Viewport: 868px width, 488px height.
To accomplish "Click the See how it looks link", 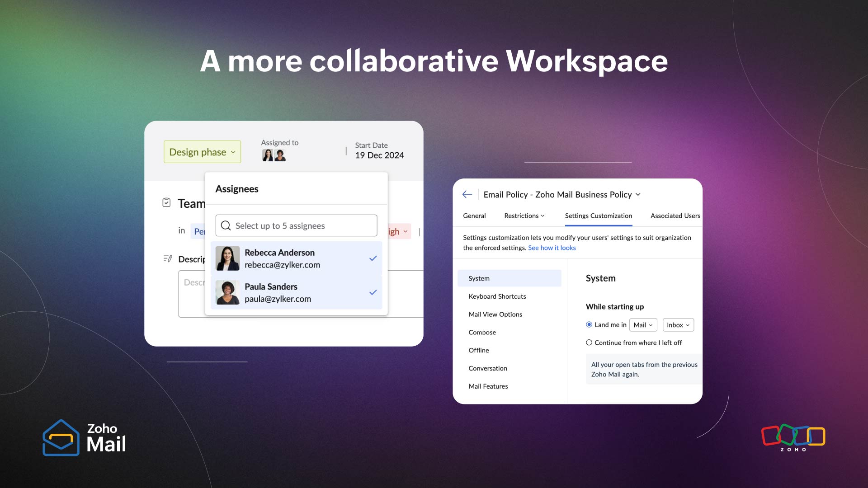I will 552,248.
